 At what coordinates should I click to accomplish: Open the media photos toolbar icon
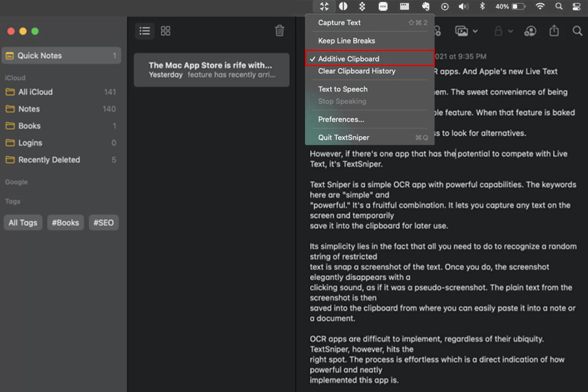pyautogui.click(x=462, y=31)
